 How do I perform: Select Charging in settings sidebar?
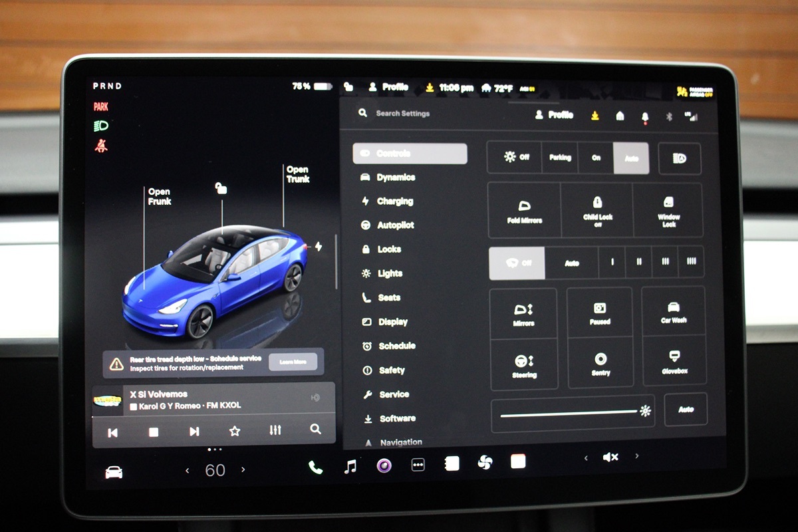pyautogui.click(x=394, y=201)
